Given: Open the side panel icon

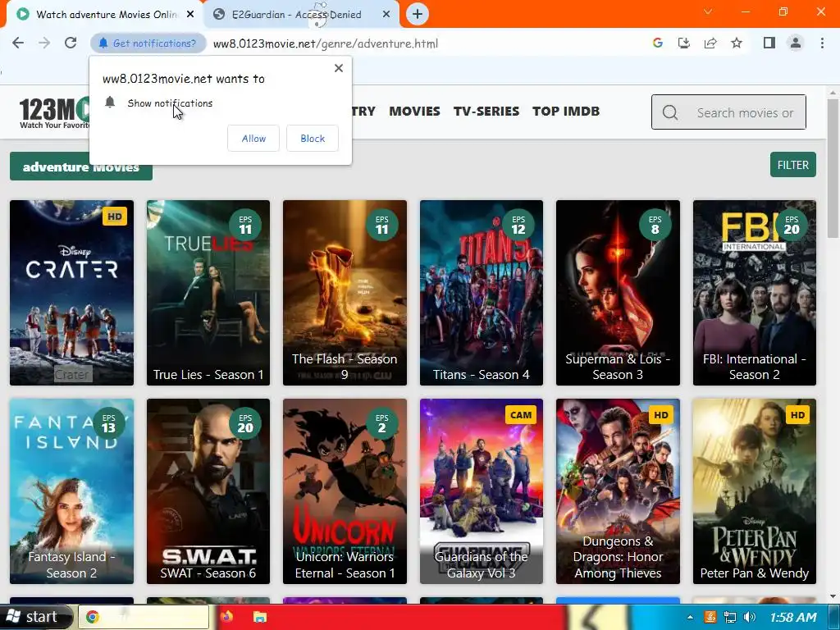Looking at the screenshot, I should 769,43.
